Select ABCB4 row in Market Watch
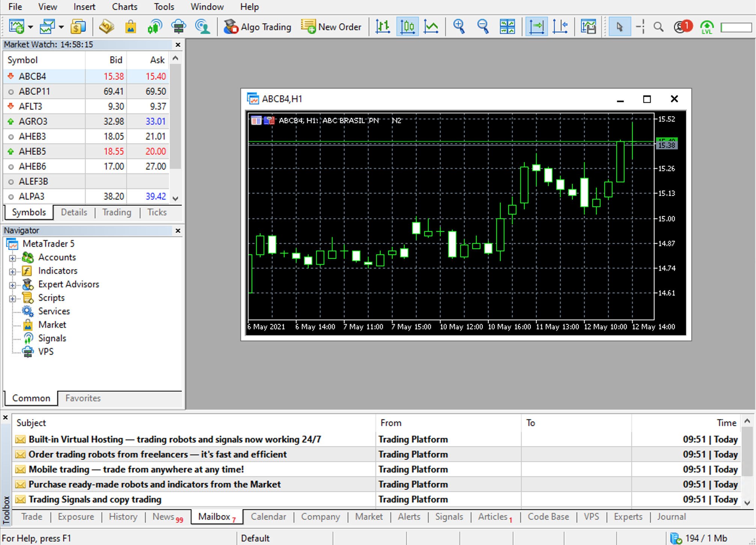The image size is (756, 545). (x=86, y=77)
